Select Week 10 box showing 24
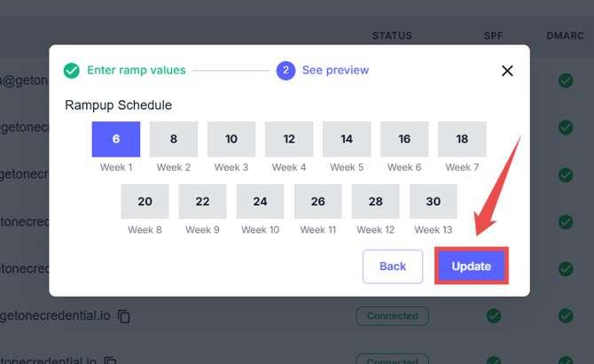 point(261,201)
